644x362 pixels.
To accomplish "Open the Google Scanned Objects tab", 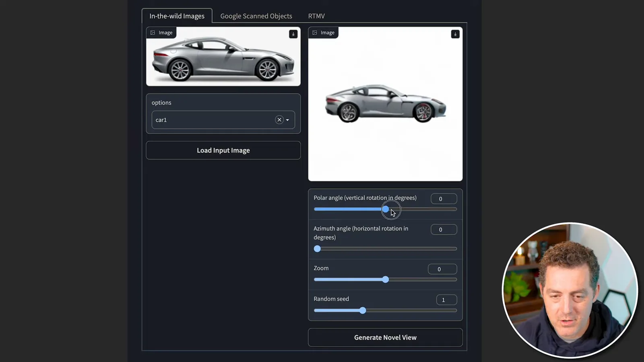I will click(x=256, y=16).
